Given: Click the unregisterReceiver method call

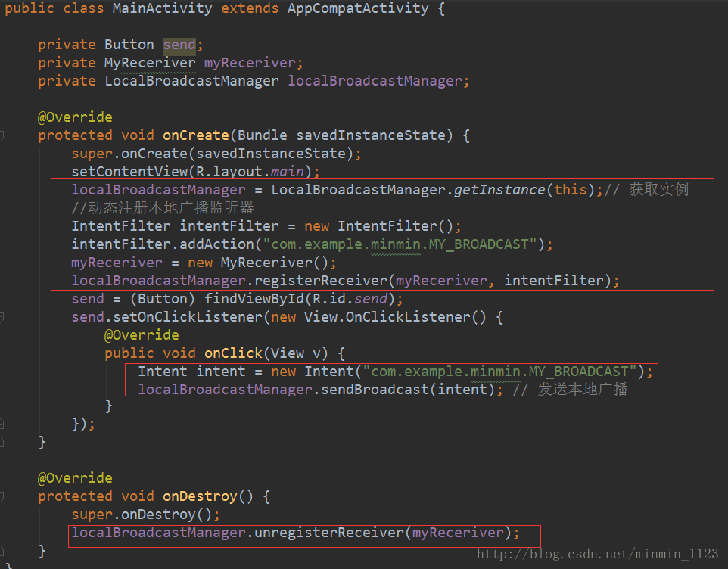Looking at the screenshot, I should (x=329, y=533).
